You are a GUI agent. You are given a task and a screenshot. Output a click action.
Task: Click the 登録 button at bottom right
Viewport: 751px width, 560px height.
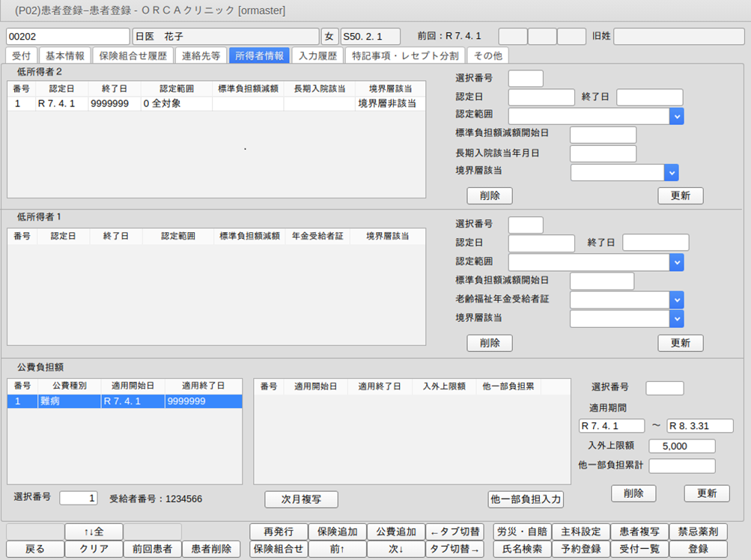click(x=698, y=549)
